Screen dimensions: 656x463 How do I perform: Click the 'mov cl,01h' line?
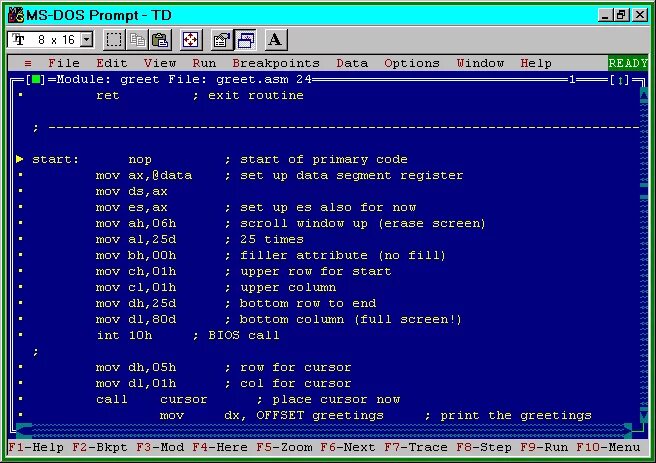click(x=216, y=287)
